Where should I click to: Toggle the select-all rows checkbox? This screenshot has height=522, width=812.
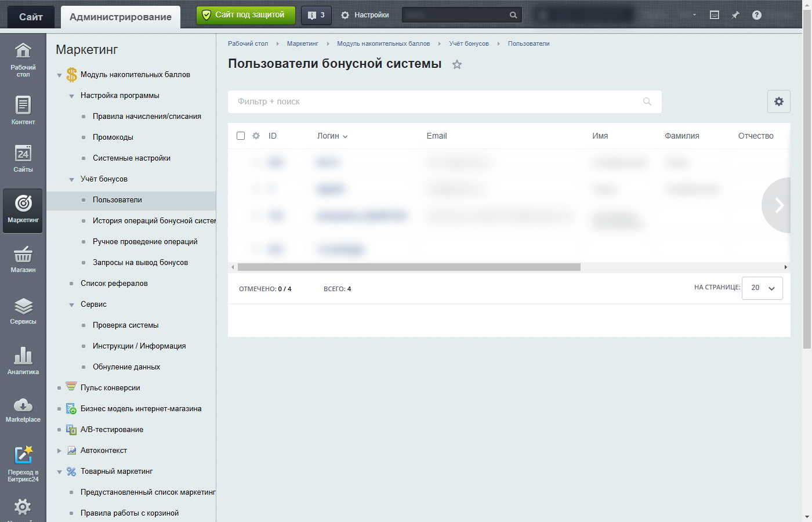point(241,136)
